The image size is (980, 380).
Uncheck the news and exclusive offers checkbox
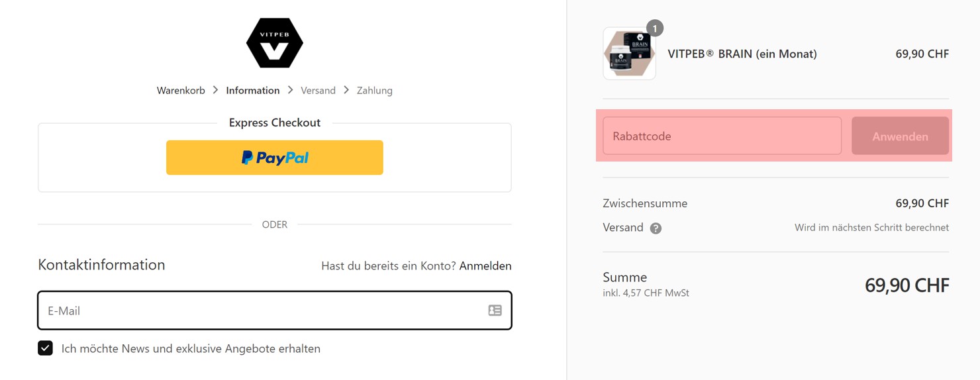[45, 348]
